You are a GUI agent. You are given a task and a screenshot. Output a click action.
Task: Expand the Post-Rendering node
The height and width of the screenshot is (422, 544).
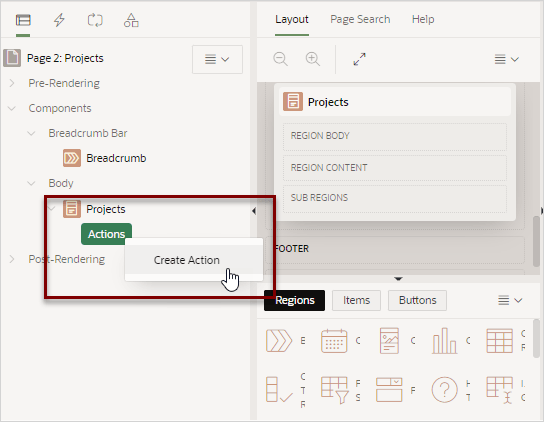tap(12, 259)
